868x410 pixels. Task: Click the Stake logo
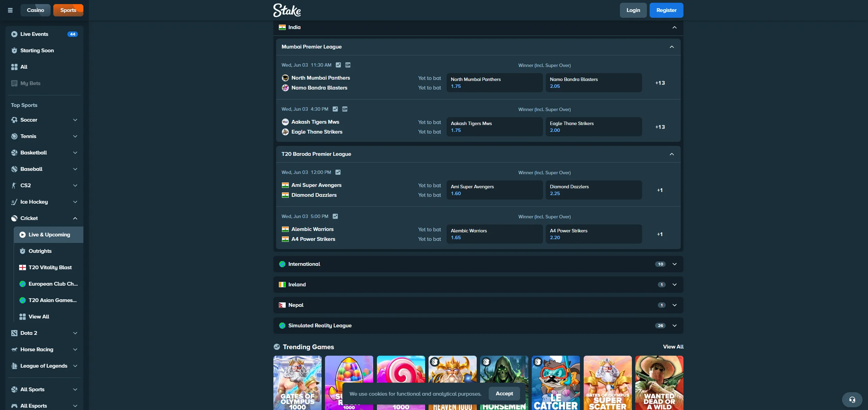click(287, 10)
